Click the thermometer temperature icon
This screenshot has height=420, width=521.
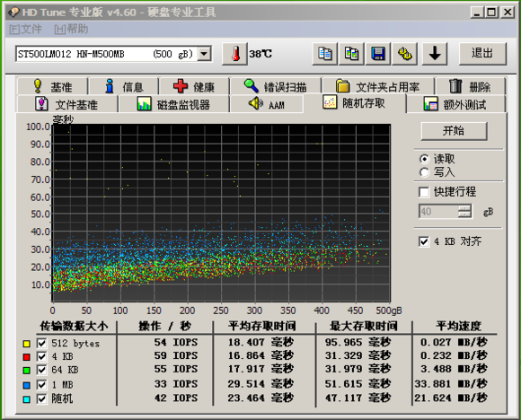click(235, 54)
